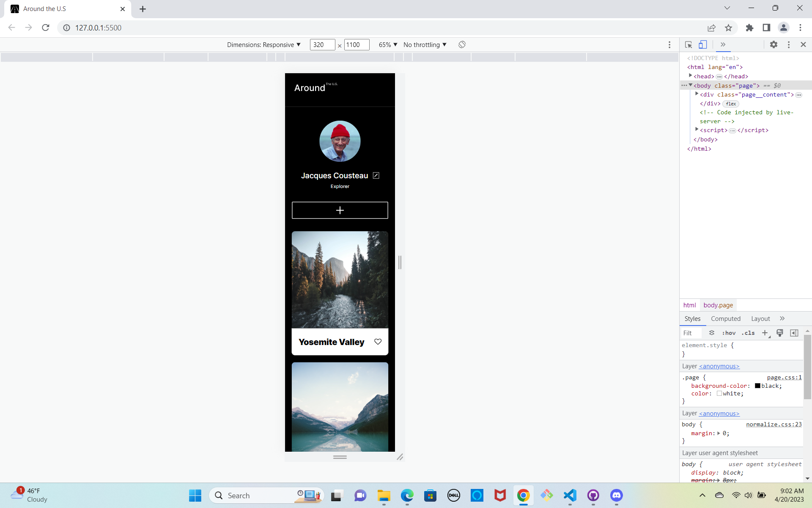Open the 65% zoom dropdown
The image size is (812, 508).
[x=388, y=44]
